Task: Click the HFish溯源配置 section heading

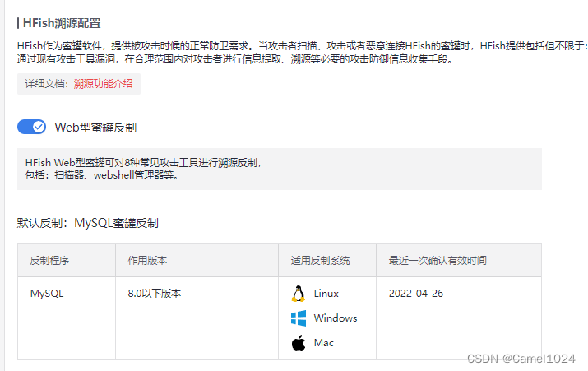Action: (x=62, y=23)
